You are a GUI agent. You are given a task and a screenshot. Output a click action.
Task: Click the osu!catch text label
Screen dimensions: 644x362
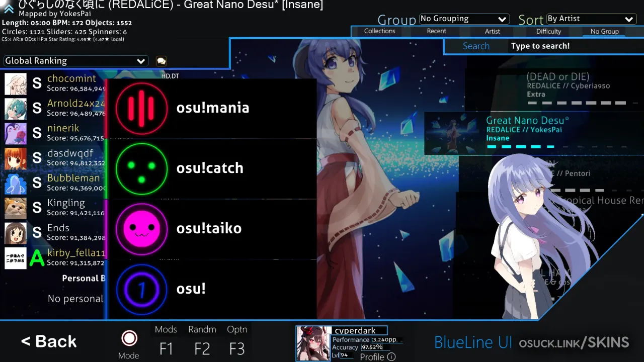pos(210,168)
